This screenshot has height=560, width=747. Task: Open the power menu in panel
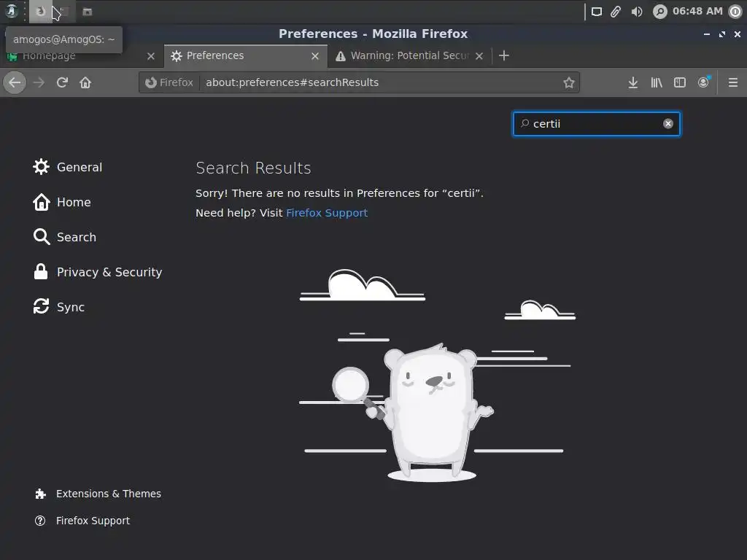tap(735, 12)
